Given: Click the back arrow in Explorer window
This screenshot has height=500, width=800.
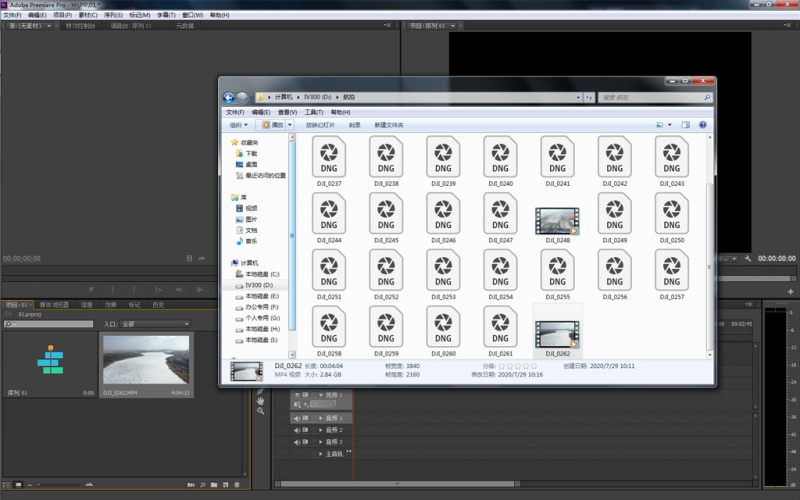Looking at the screenshot, I should pyautogui.click(x=229, y=97).
